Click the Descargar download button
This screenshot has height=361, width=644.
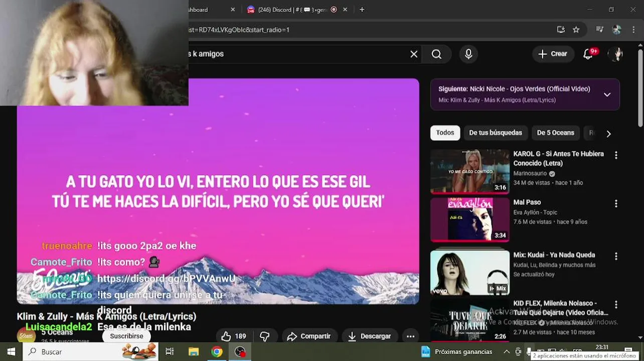click(x=369, y=336)
